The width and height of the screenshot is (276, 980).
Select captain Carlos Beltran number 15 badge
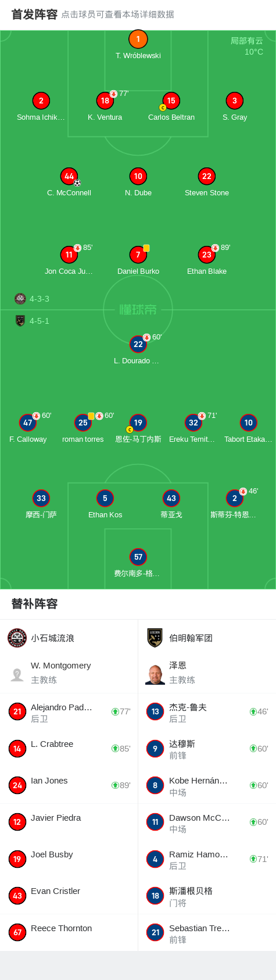point(171,101)
